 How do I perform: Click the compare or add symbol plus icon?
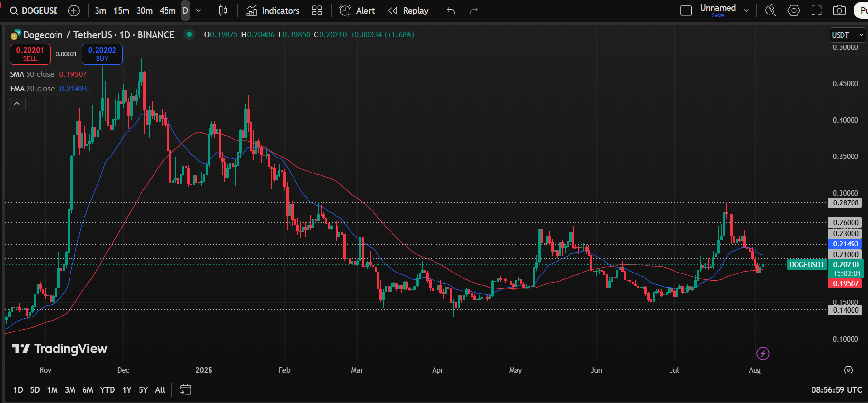(74, 11)
